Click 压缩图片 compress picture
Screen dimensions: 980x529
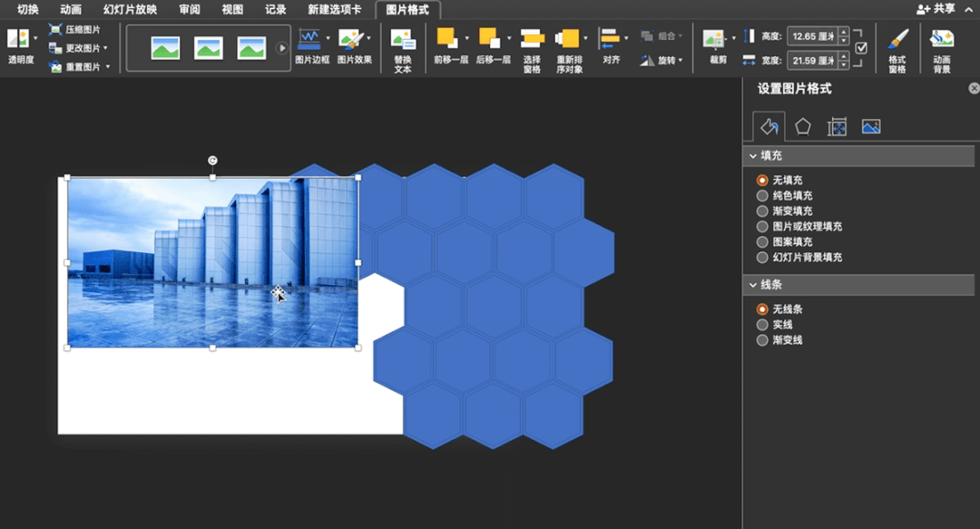[75, 29]
